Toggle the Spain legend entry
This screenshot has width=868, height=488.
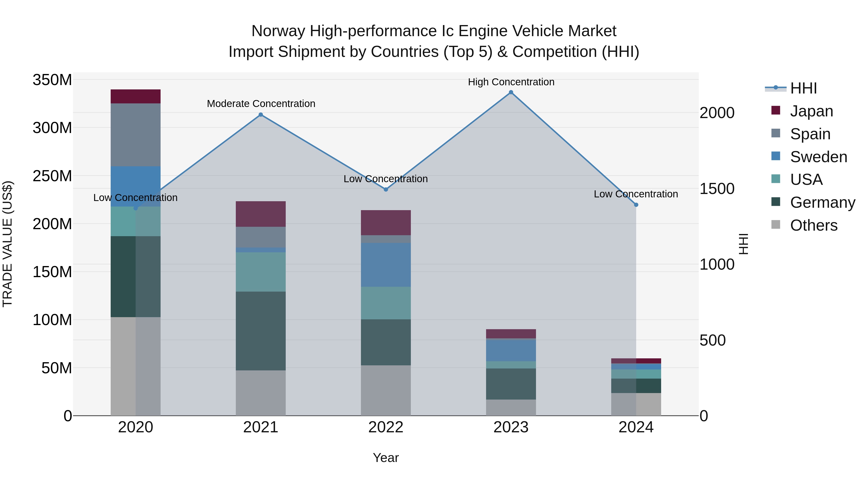pos(800,134)
